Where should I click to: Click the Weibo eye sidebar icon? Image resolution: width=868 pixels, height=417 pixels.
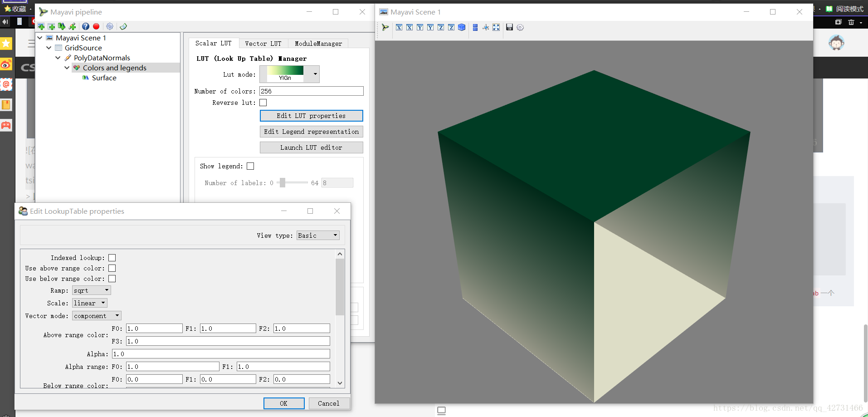click(x=6, y=64)
